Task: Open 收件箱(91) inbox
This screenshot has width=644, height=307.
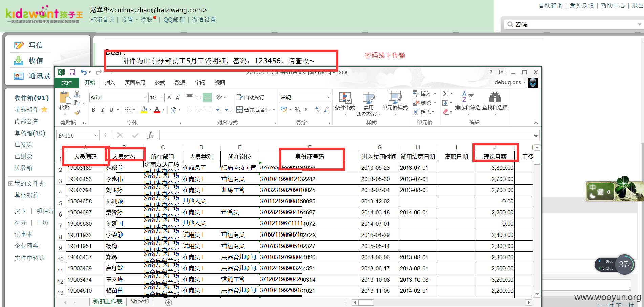Action: pyautogui.click(x=31, y=98)
